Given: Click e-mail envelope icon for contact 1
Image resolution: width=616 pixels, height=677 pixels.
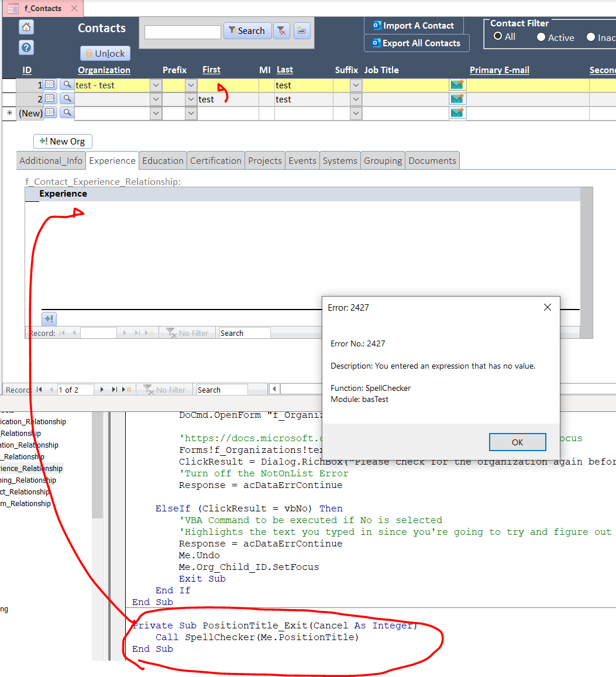Looking at the screenshot, I should 457,85.
